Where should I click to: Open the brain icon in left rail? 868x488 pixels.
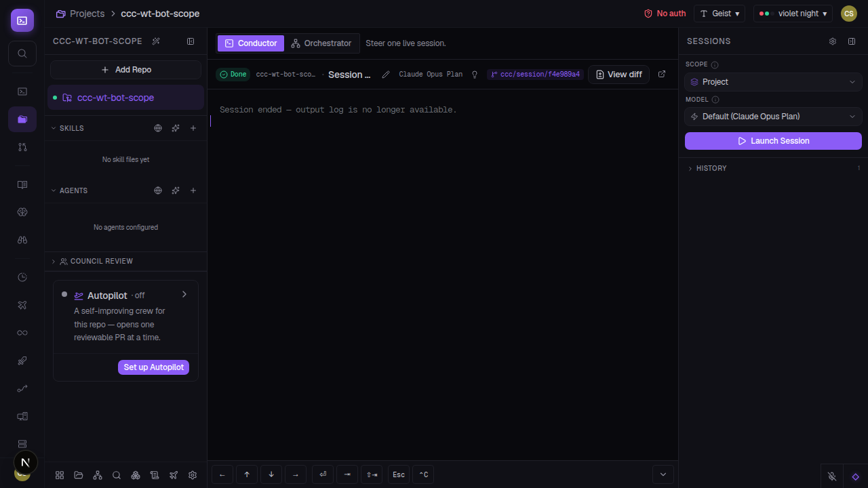click(22, 212)
